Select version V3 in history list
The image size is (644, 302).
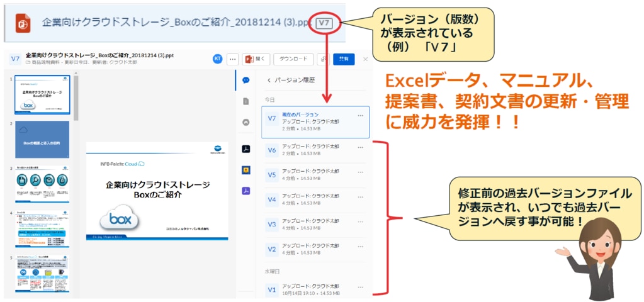315,225
